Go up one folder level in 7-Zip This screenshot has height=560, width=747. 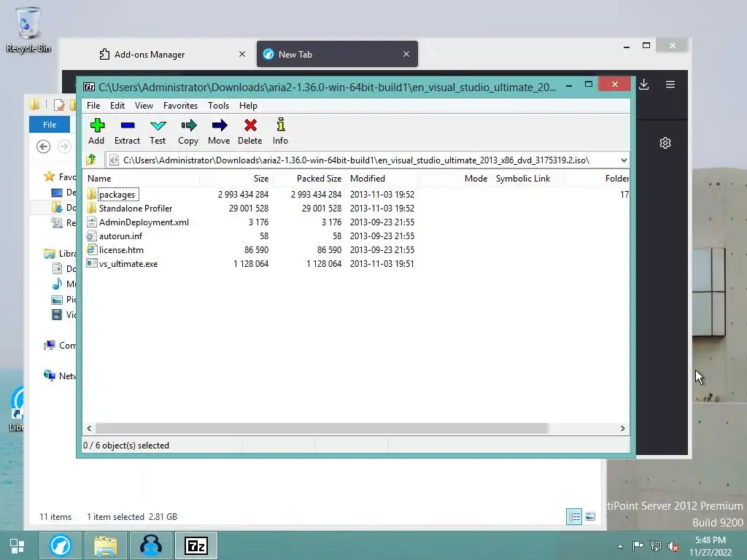click(x=91, y=160)
